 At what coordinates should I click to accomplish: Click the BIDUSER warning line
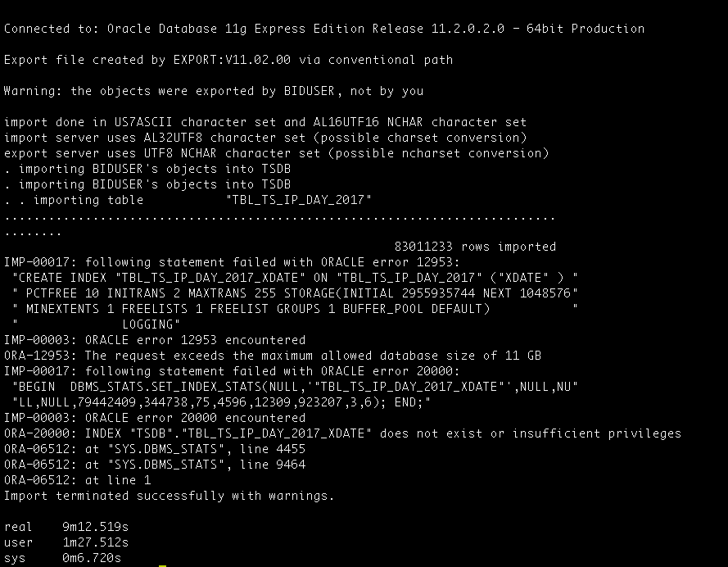[x=214, y=91]
